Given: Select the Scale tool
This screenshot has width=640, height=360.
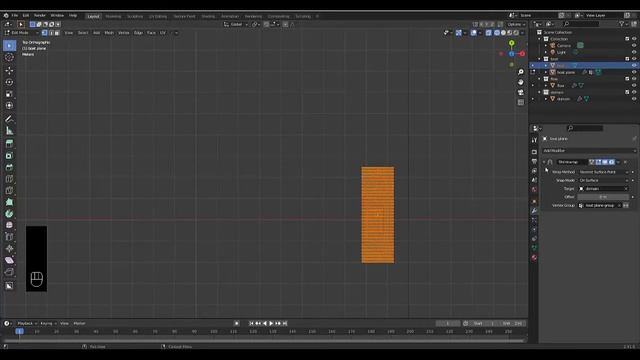Looking at the screenshot, I should point(9,94).
